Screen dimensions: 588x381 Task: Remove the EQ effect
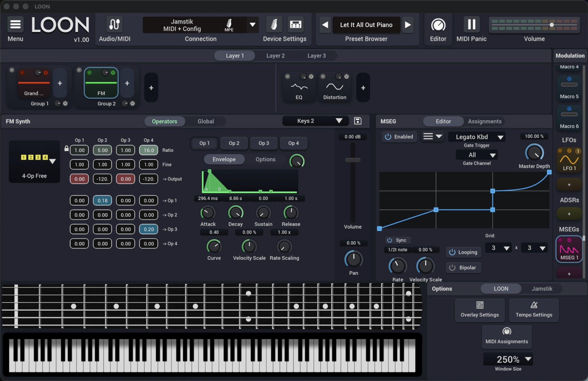click(287, 76)
